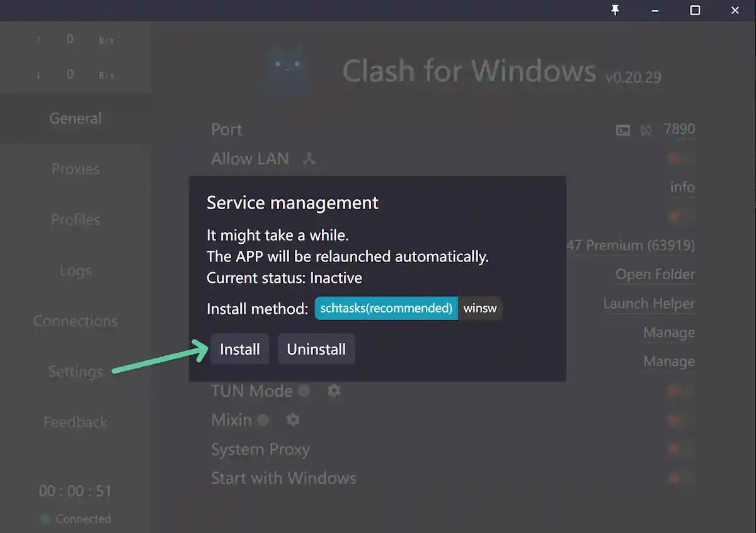
Task: Toggle the System Proxy switch
Action: [682, 449]
